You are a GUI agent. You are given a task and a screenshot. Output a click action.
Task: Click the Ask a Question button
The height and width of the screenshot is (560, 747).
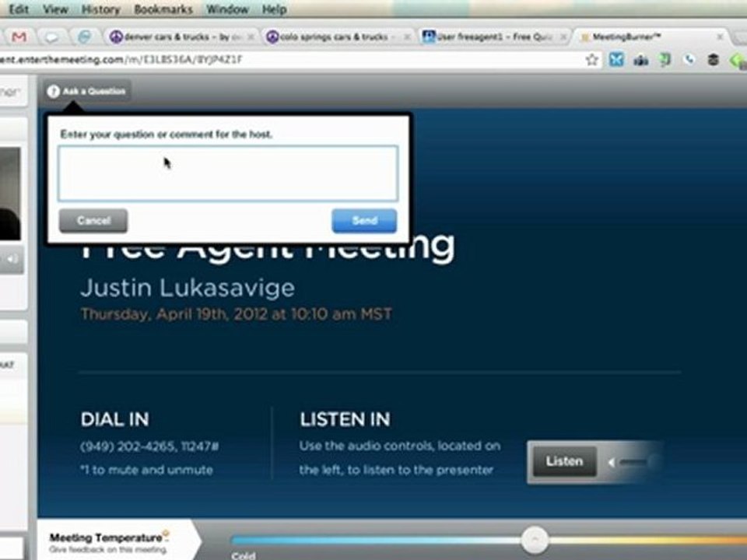pos(88,91)
